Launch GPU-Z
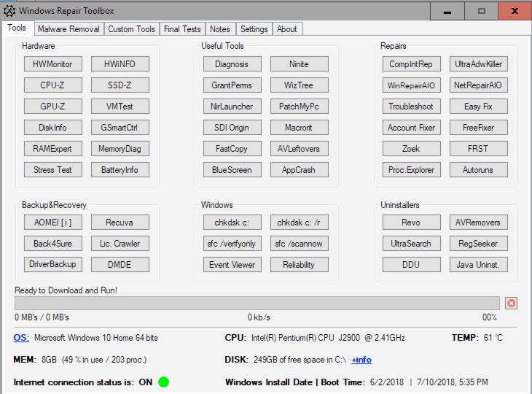The width and height of the screenshot is (532, 394). pyautogui.click(x=53, y=107)
